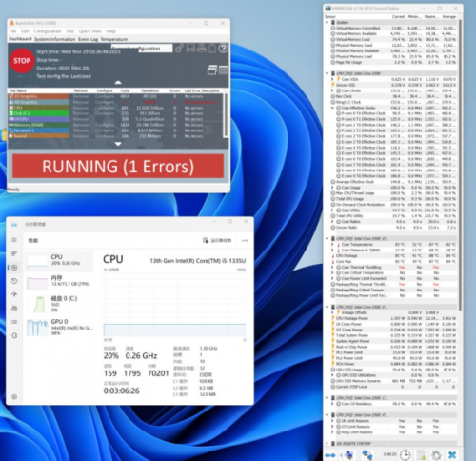476x461 pixels.
Task: Click the HWiNFO clock reset icon
Action: (406, 455)
